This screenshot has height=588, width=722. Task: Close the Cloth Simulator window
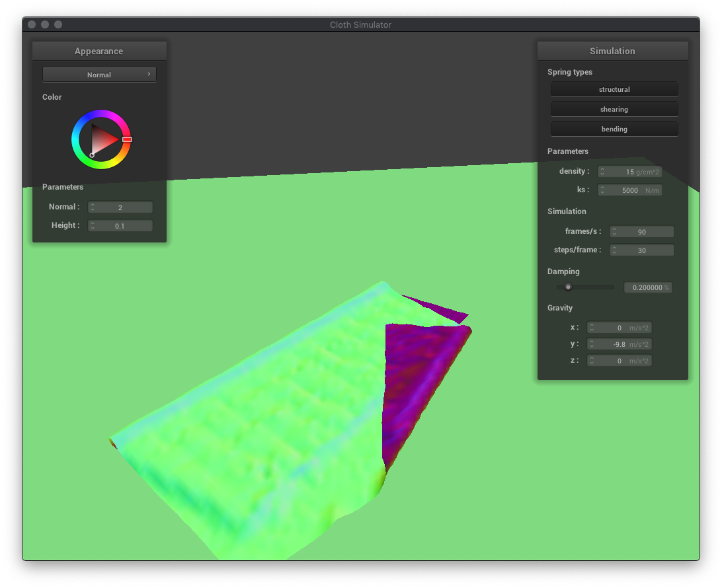coord(32,24)
